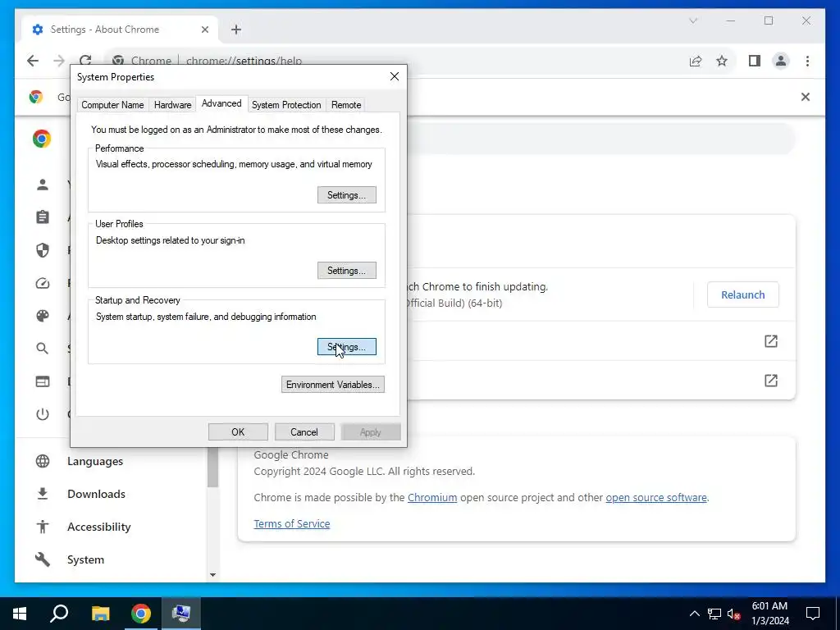Image resolution: width=840 pixels, height=630 pixels.
Task: Open Chrome tab search chevron
Action: [x=693, y=21]
